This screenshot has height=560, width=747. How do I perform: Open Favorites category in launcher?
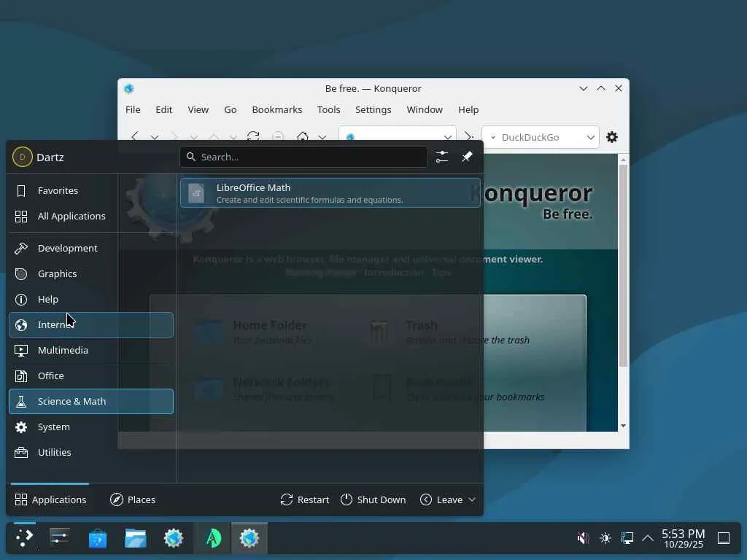click(91, 190)
